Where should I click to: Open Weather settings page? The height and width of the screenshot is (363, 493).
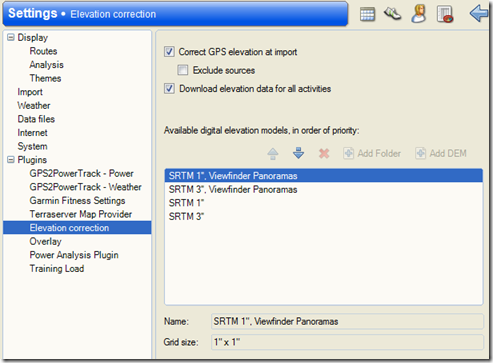point(34,106)
